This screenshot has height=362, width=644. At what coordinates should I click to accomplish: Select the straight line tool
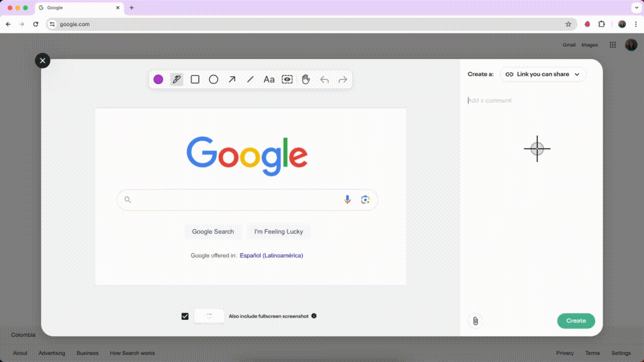250,79
